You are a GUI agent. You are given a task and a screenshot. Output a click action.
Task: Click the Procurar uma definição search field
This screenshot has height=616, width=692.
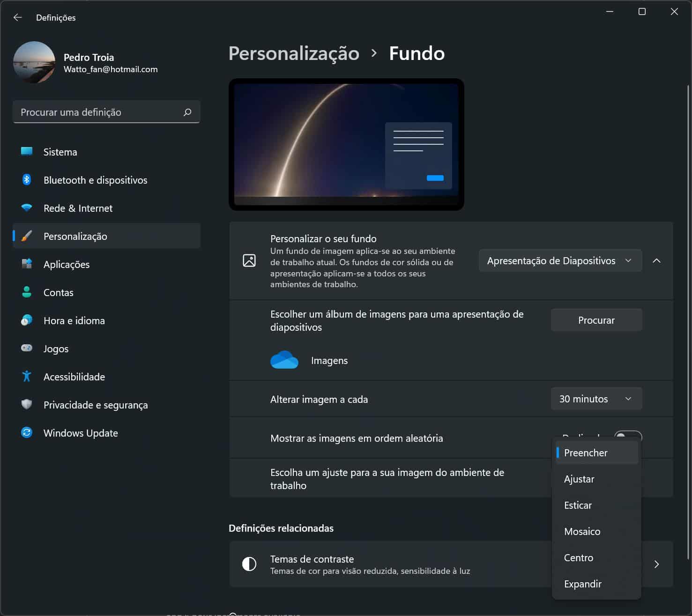pos(101,112)
